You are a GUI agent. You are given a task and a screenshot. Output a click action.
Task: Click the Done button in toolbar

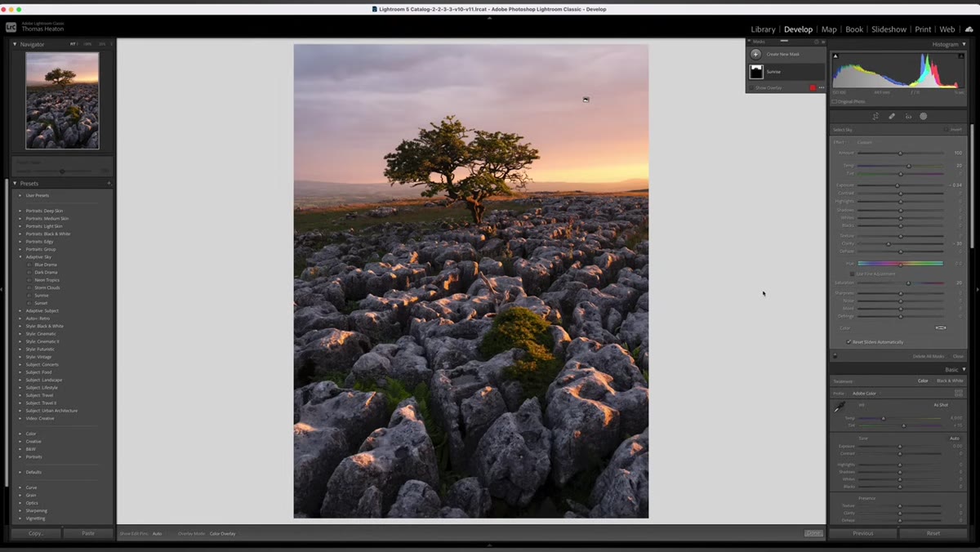pyautogui.click(x=813, y=533)
